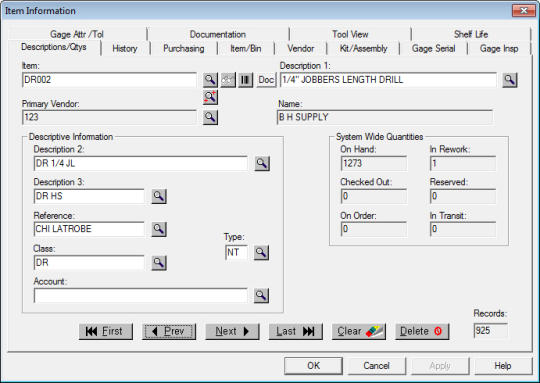Switch to the Vendor tab
Viewport: 540px width, 383px height.
[301, 49]
